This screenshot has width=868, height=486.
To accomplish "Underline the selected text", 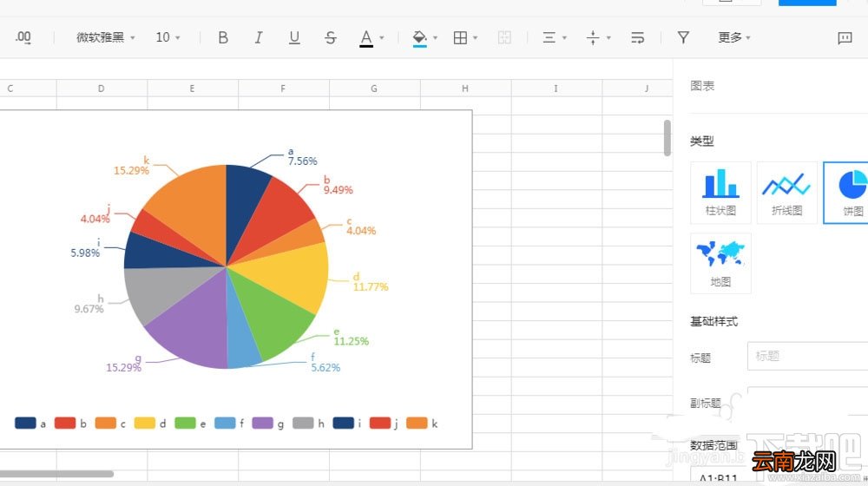I will 294,37.
